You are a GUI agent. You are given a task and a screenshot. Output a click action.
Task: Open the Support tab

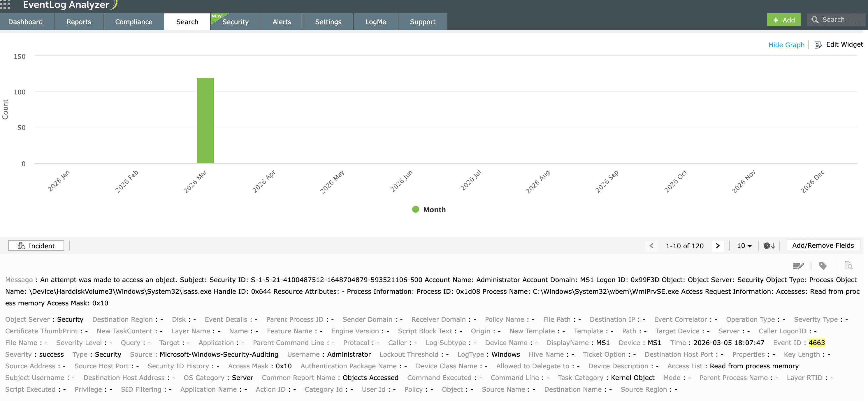tap(423, 22)
